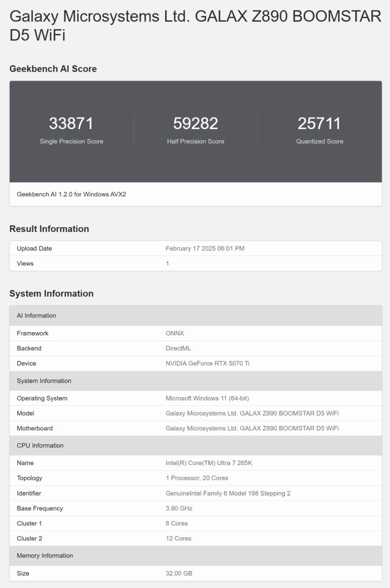This screenshot has width=390, height=588.
Task: Click the CPU Name label
Action: click(x=25, y=463)
